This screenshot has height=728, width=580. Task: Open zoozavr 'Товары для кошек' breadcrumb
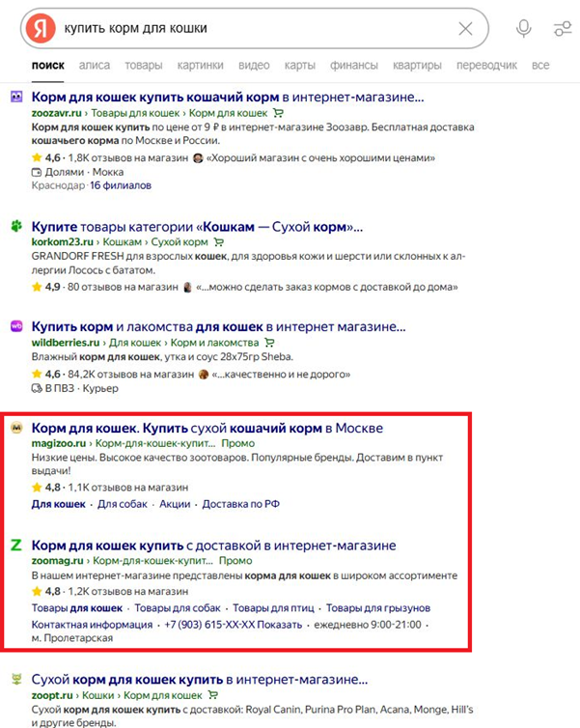(x=135, y=113)
